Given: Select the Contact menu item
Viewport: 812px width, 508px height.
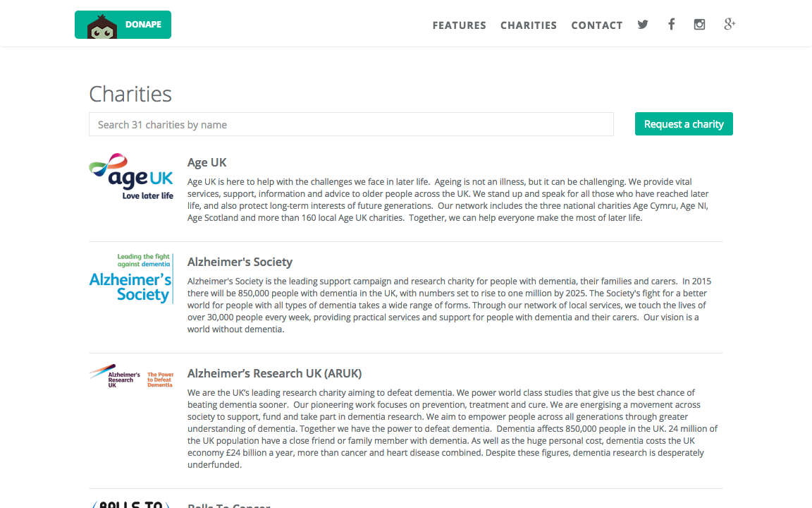Looking at the screenshot, I should tap(596, 25).
